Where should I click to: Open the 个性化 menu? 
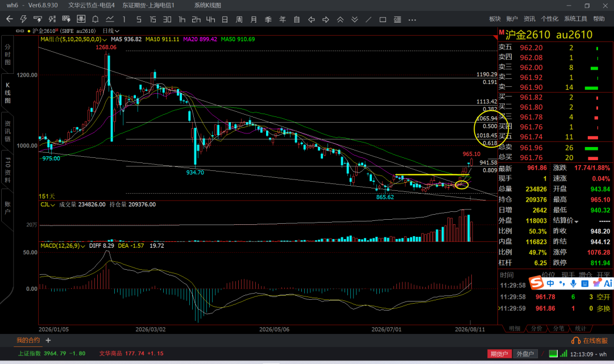point(549,19)
